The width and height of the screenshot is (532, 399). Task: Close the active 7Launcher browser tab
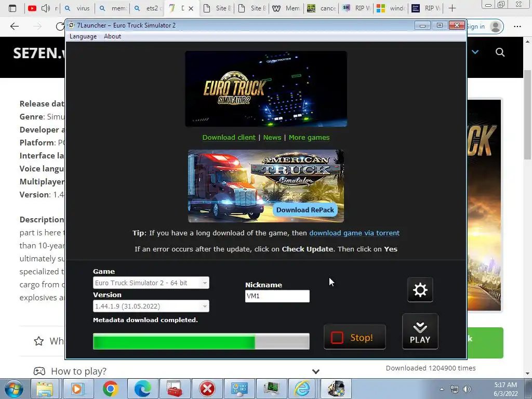[191, 8]
